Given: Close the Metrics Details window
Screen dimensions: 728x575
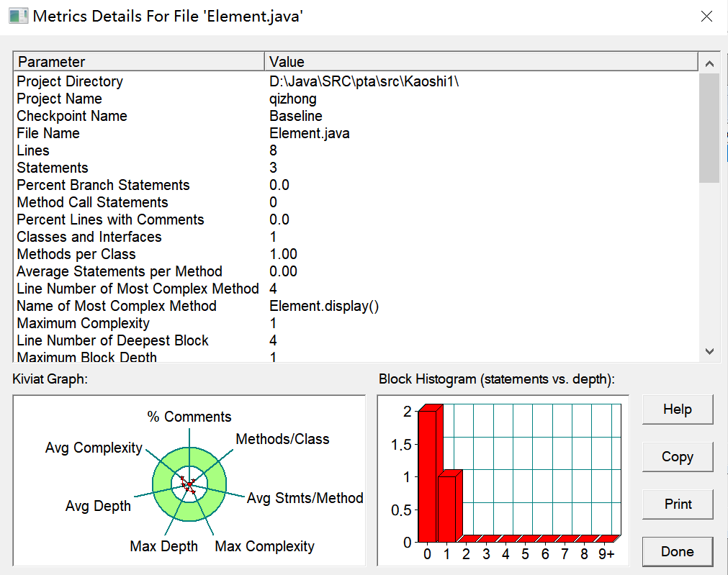Looking at the screenshot, I should coord(706,17).
